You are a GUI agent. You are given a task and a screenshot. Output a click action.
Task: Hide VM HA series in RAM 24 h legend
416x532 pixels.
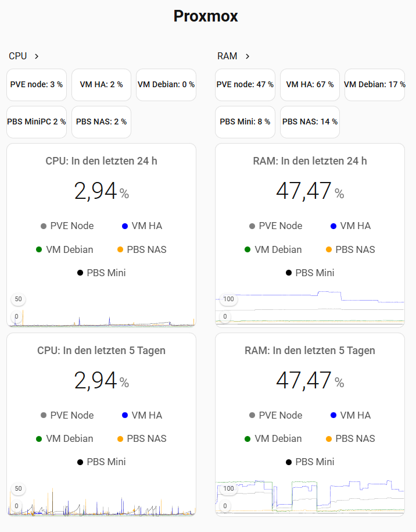point(349,226)
